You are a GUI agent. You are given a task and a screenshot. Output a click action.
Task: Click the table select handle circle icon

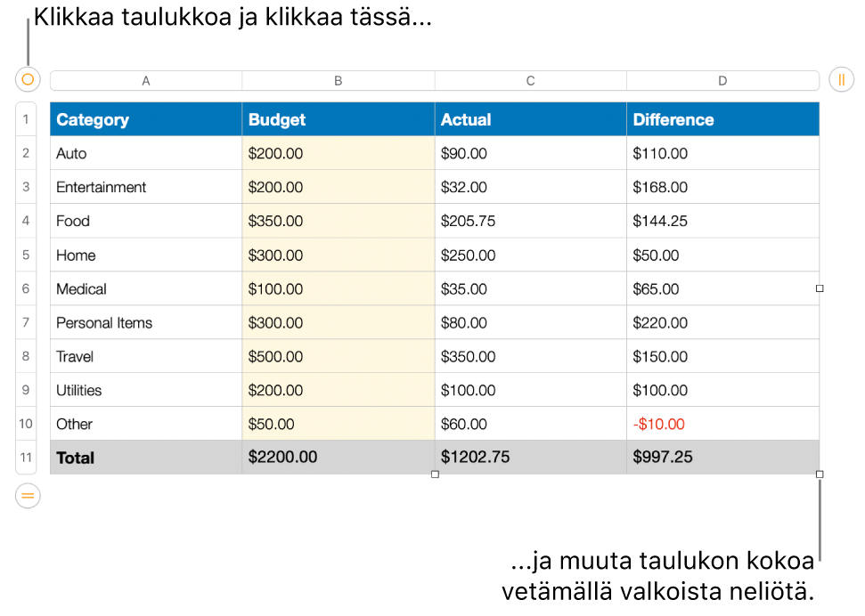click(28, 80)
